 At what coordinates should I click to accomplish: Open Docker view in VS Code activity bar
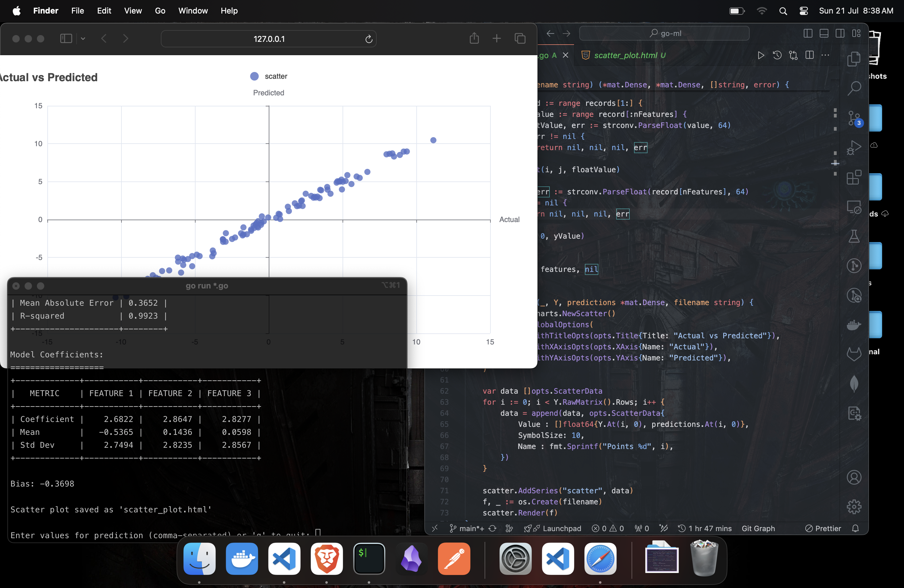point(854,325)
